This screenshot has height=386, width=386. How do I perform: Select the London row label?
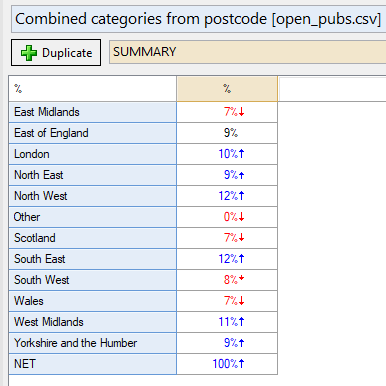[x=93, y=154]
